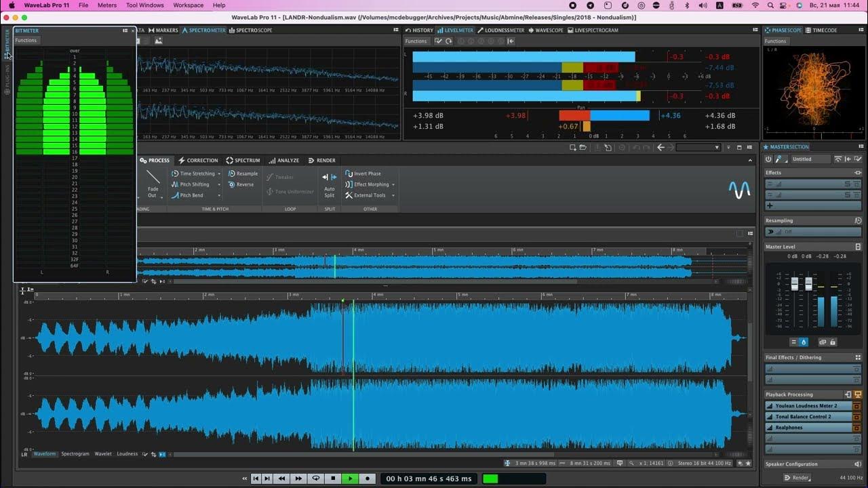Click skip to start transport button
The image size is (868, 488).
point(256,479)
